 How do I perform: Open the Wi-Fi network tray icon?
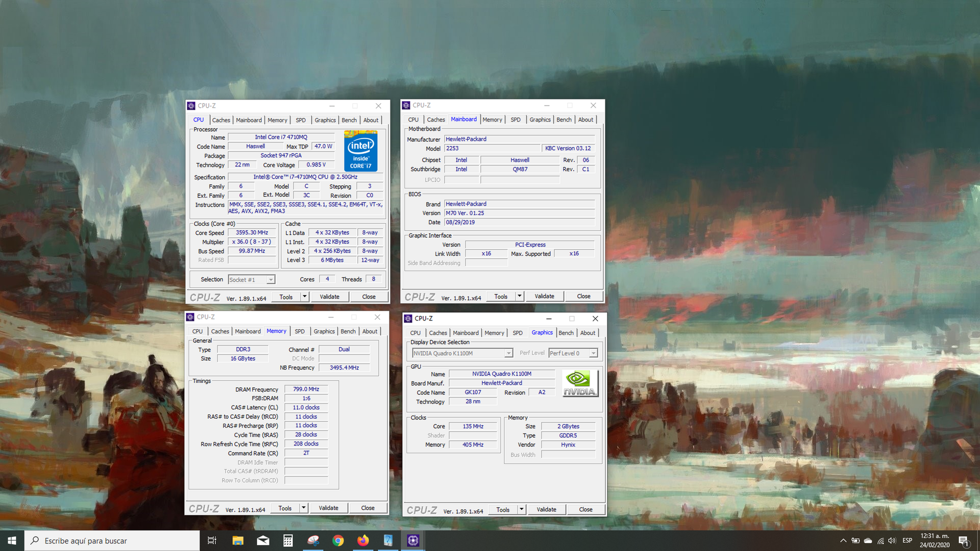click(880, 540)
